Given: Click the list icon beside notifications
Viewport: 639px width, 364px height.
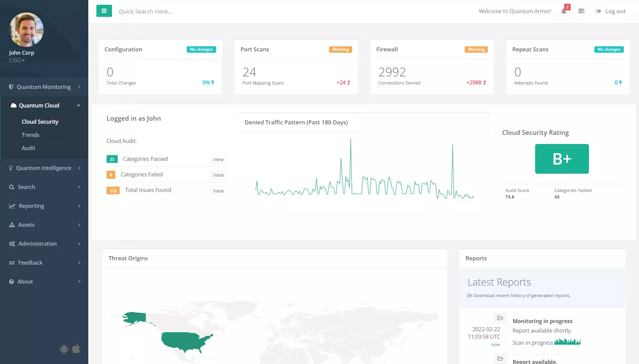Looking at the screenshot, I should (x=581, y=11).
